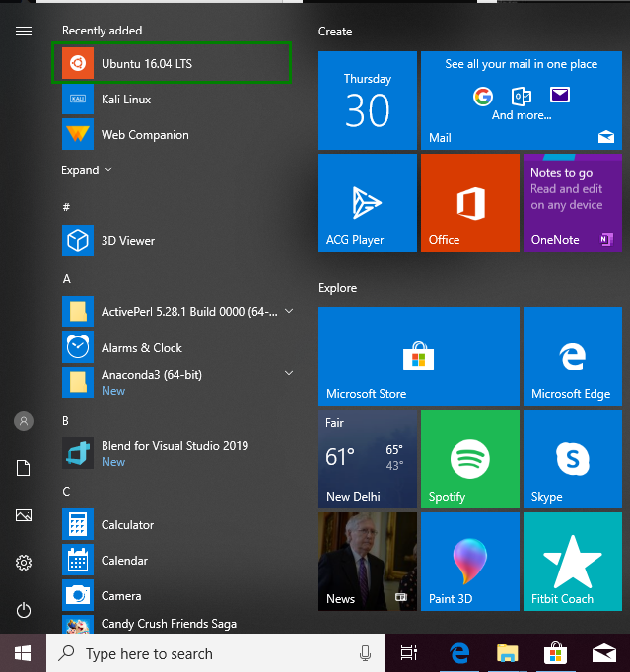Click the B letter heading in app list
The image size is (630, 672).
[x=66, y=421]
